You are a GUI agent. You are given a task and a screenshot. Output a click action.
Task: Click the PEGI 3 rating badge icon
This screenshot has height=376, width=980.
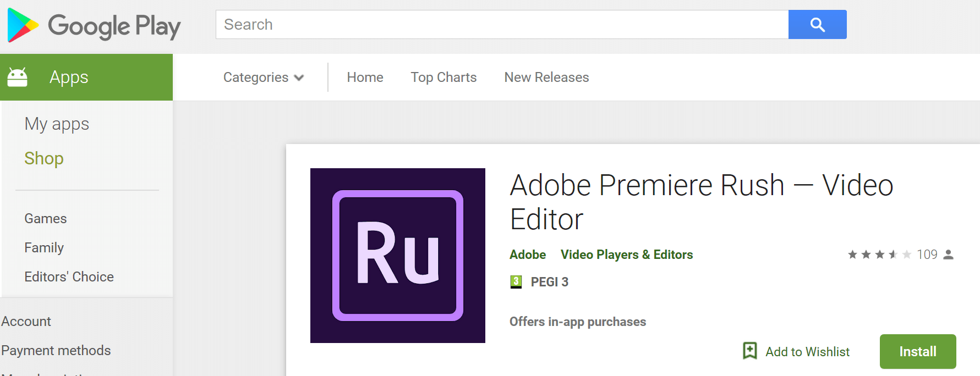pos(516,282)
